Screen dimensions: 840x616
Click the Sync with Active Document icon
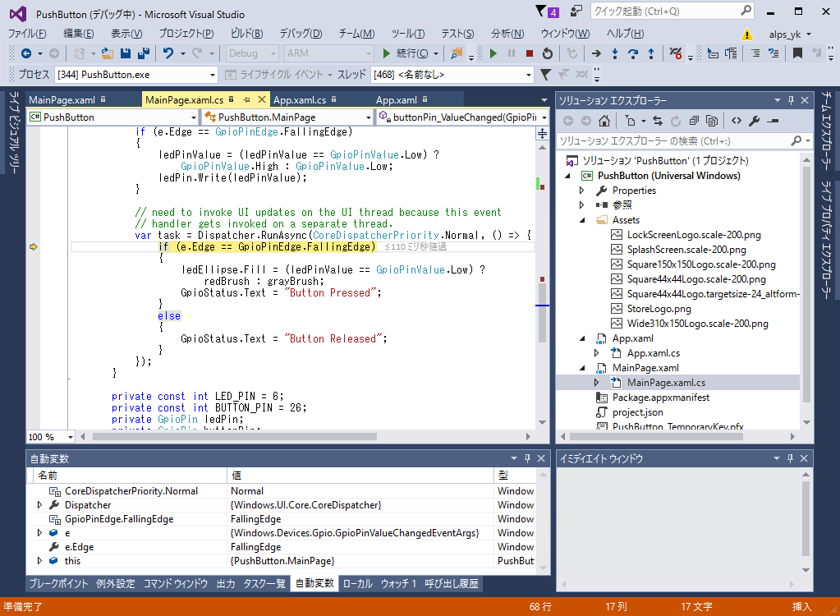[x=658, y=121]
